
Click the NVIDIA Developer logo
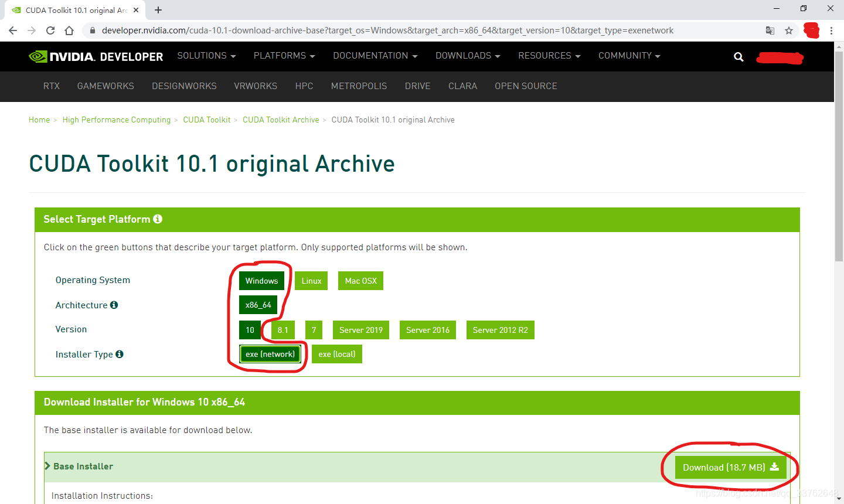coord(96,56)
